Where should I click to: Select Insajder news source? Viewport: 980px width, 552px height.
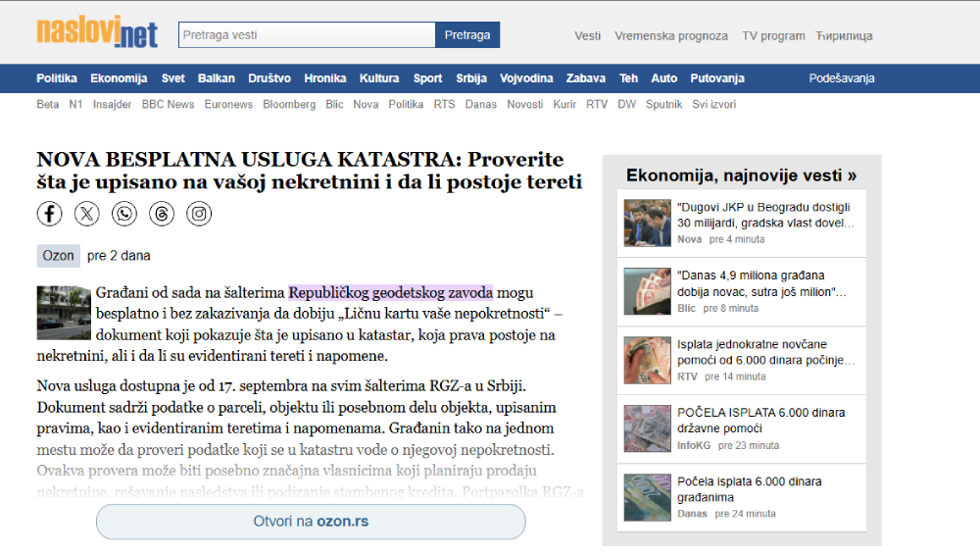(113, 104)
